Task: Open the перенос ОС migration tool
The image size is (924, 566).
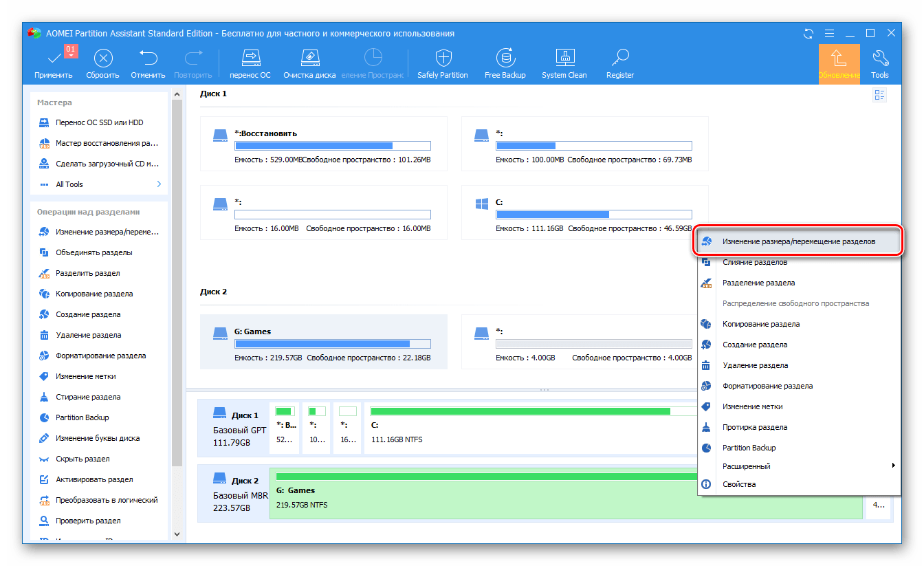Action: point(250,58)
